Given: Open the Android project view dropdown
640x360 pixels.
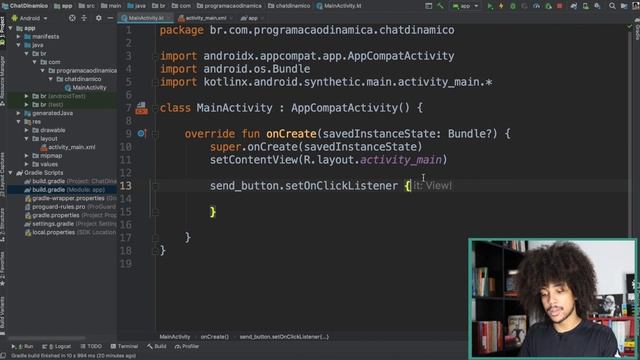Looking at the screenshot, I should (29, 18).
